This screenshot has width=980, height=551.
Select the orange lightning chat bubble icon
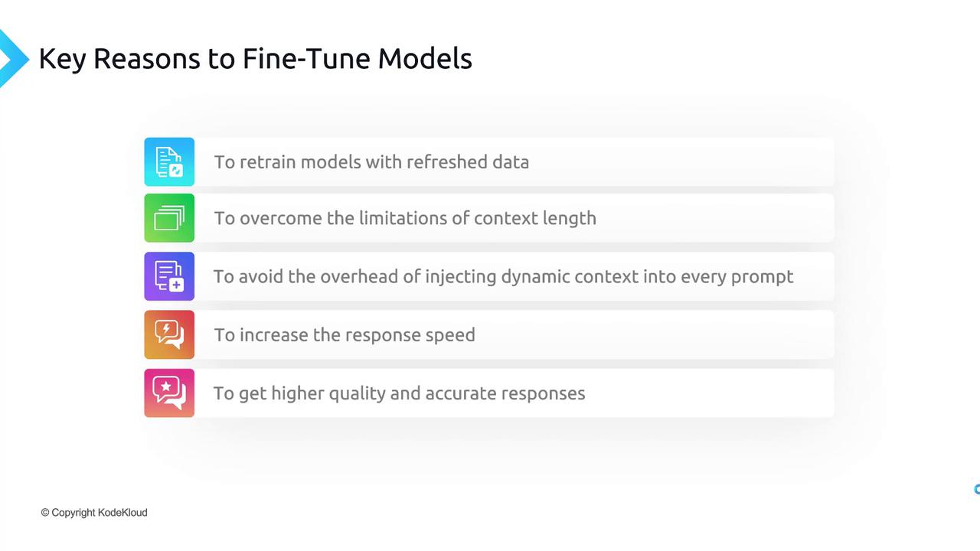click(169, 334)
